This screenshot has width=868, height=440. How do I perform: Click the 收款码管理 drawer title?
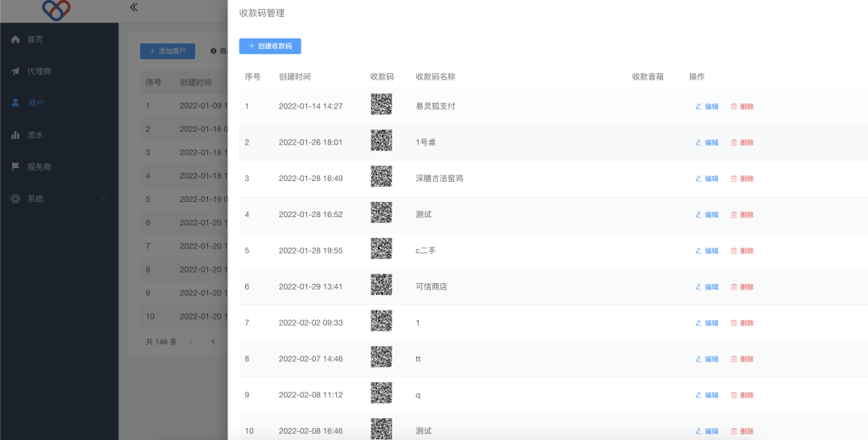coord(262,13)
